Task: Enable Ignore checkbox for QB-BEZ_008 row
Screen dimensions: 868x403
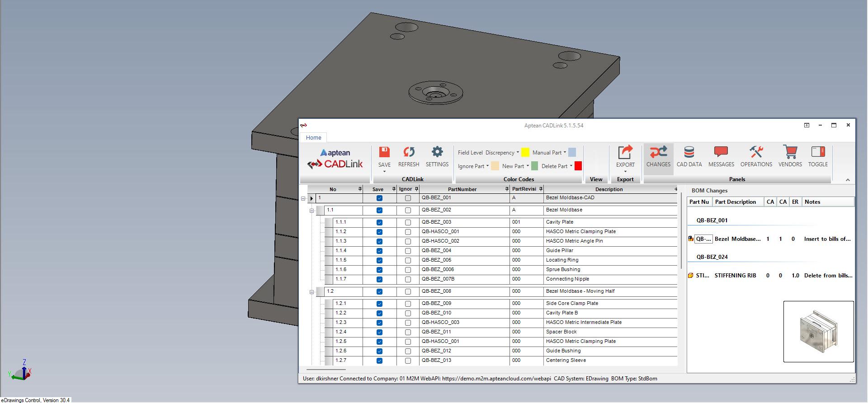Action: click(x=408, y=291)
